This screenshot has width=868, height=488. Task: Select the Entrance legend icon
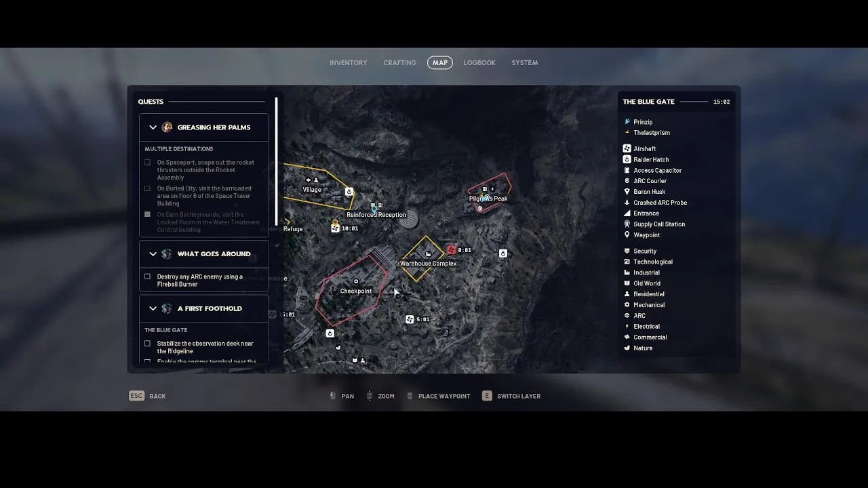[627, 213]
